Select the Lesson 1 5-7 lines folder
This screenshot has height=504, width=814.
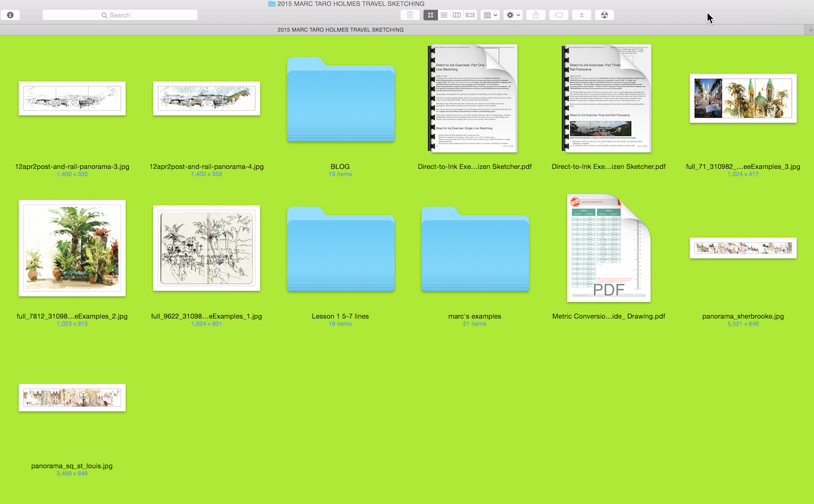tap(340, 250)
